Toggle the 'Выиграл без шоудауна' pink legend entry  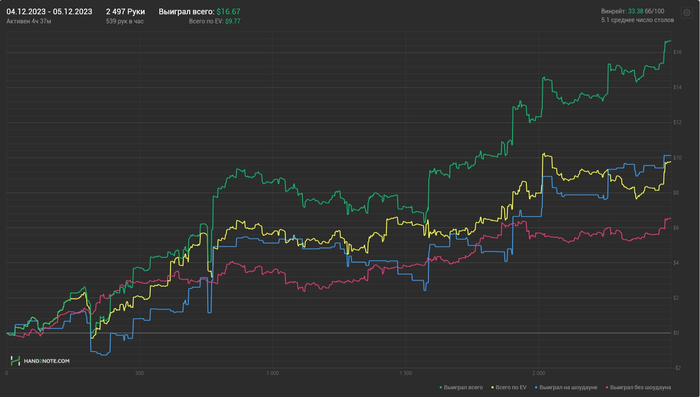pos(638,387)
